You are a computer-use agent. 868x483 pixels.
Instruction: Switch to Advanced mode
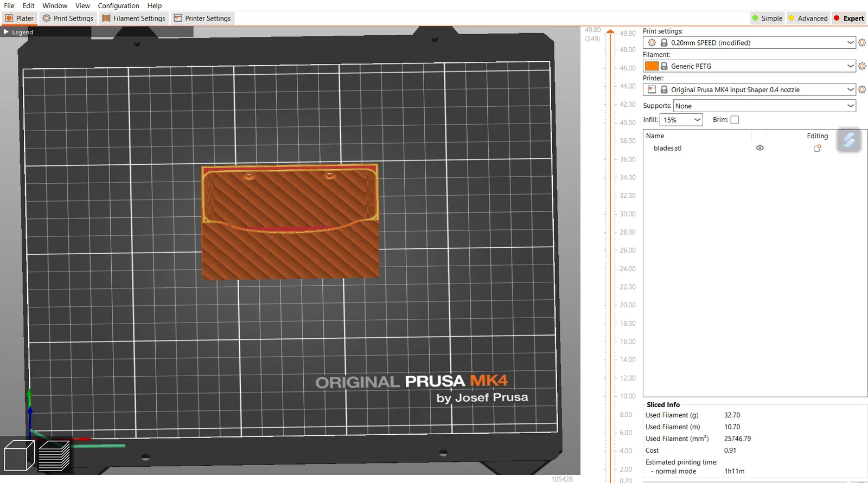pos(808,18)
